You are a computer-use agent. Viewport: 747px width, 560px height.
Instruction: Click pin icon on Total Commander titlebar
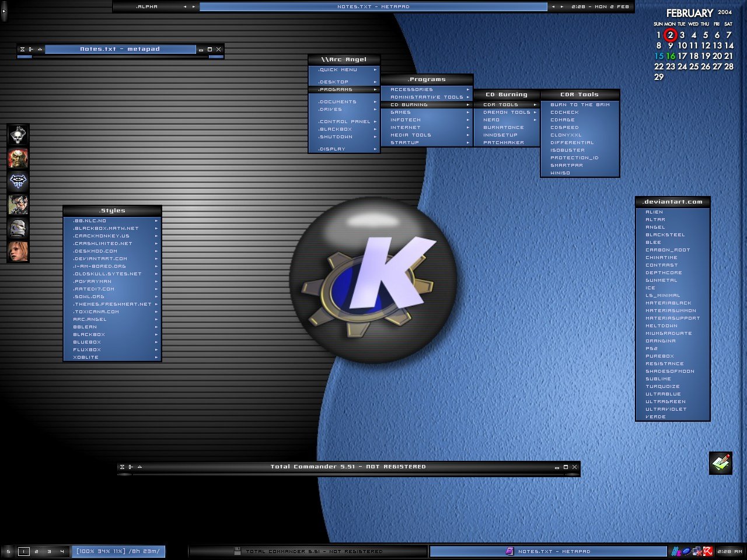pos(131,467)
